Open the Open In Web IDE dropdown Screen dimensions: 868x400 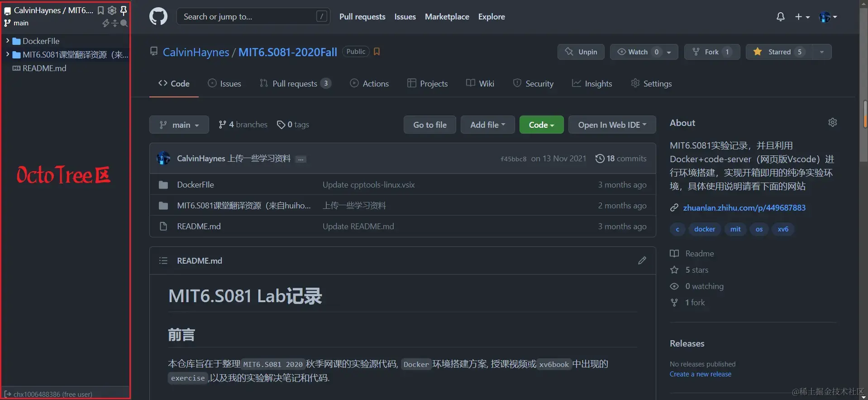pos(612,125)
